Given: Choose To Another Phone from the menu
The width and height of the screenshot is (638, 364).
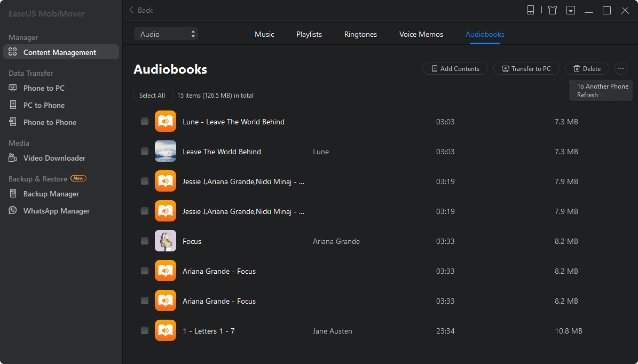Looking at the screenshot, I should click(602, 86).
